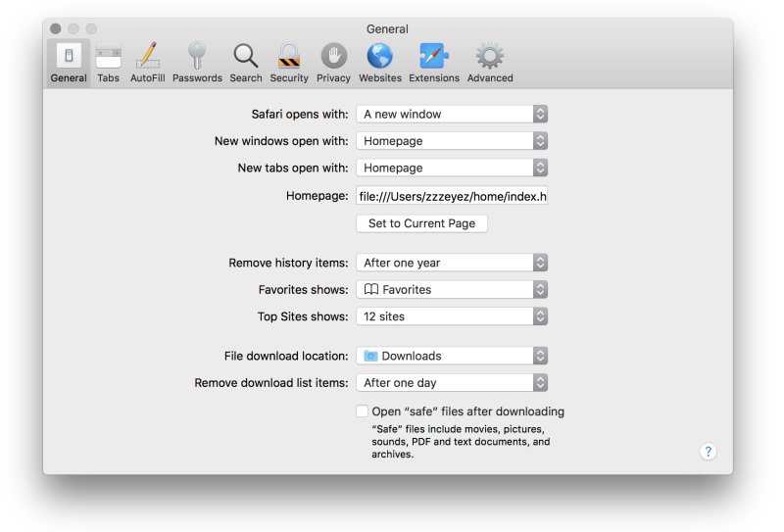Switch to the Tabs preferences icon
This screenshot has width=784, height=532.
(108, 63)
